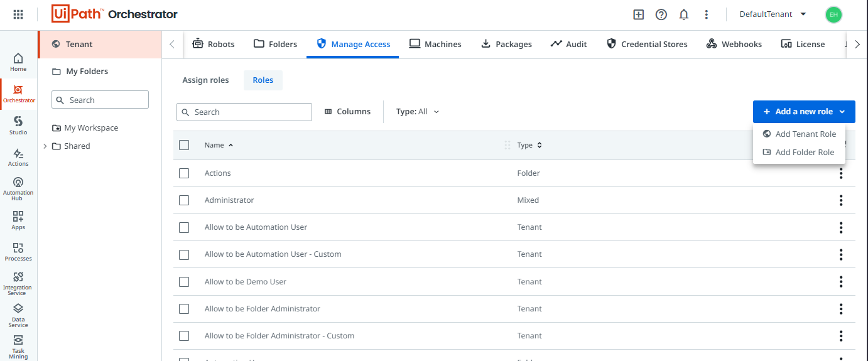The height and width of the screenshot is (361, 868).
Task: Choose Add Folder Role menu option
Action: pos(799,152)
